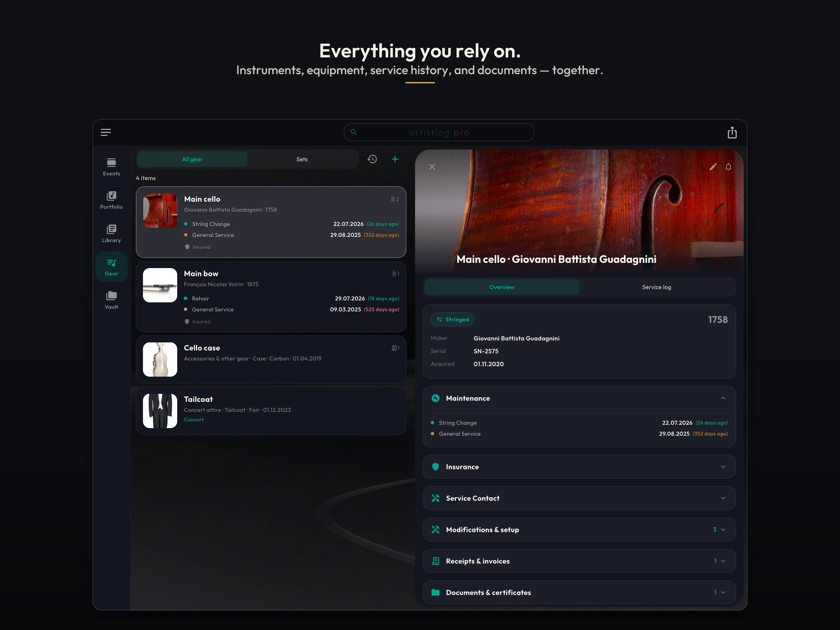Expand the Insurance section chevron

click(x=723, y=467)
